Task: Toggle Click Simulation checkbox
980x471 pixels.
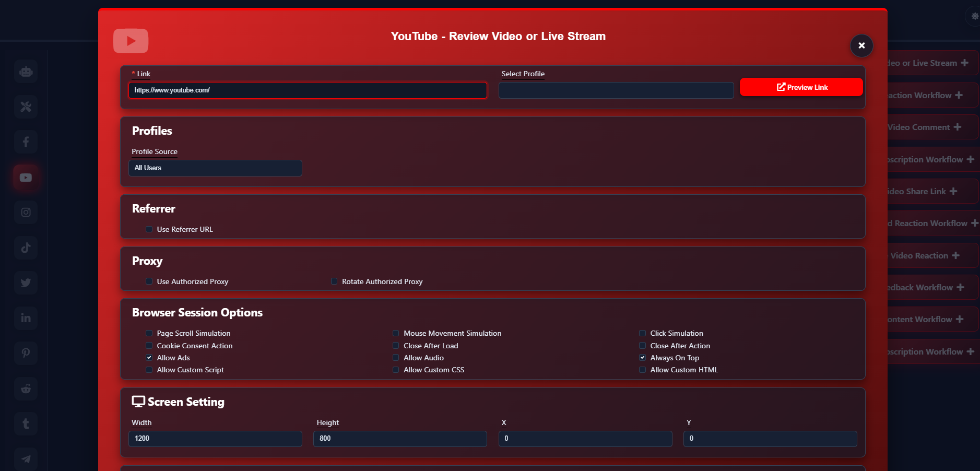Action: pyautogui.click(x=643, y=333)
